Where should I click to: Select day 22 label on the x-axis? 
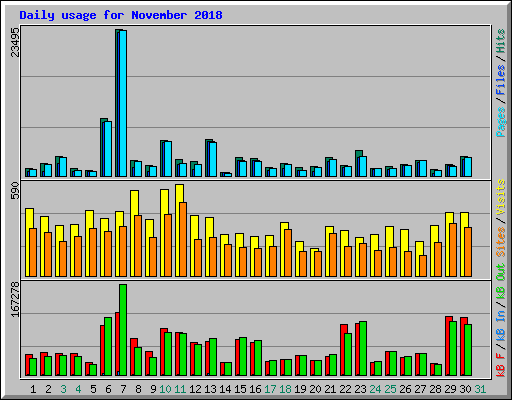click(x=345, y=389)
